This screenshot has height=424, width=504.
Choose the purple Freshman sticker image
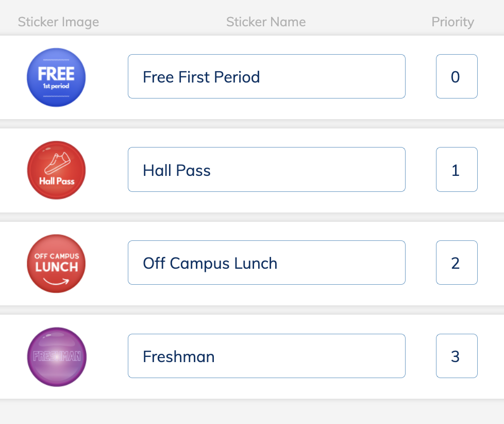[57, 357]
